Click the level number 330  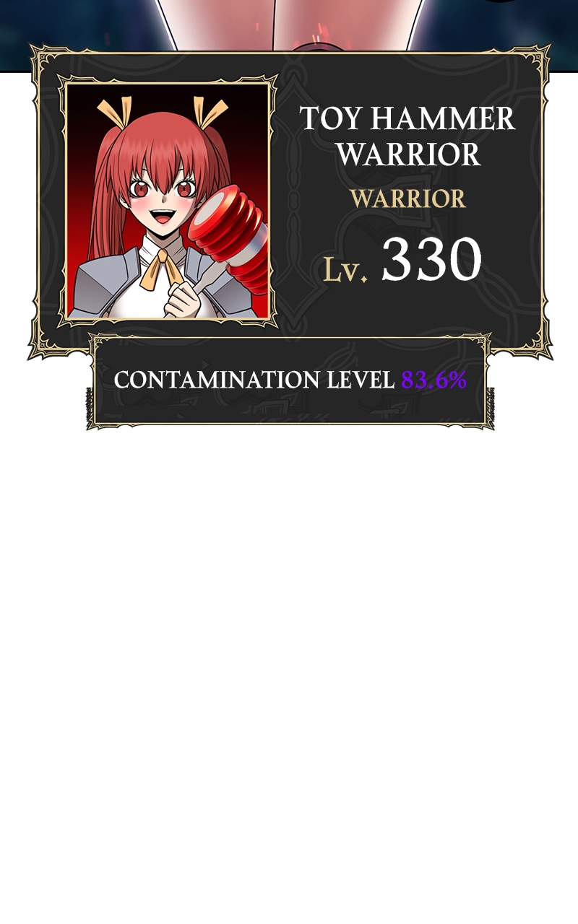(x=431, y=259)
